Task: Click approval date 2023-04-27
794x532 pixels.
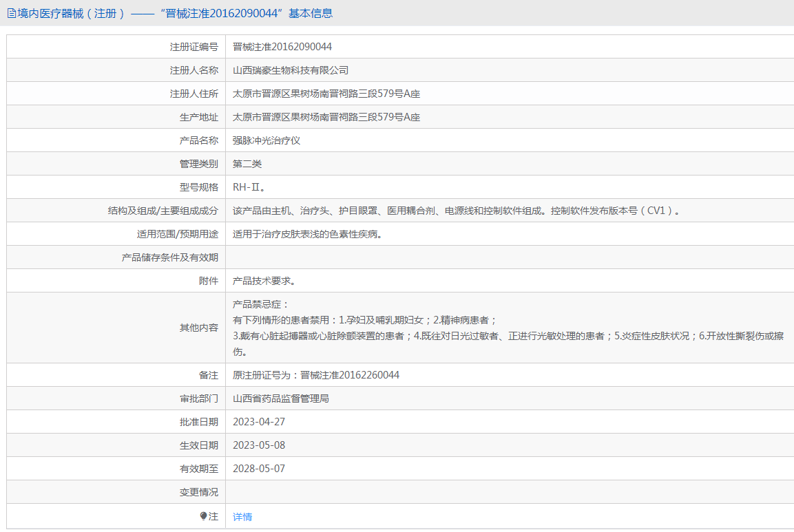Action: pos(259,422)
